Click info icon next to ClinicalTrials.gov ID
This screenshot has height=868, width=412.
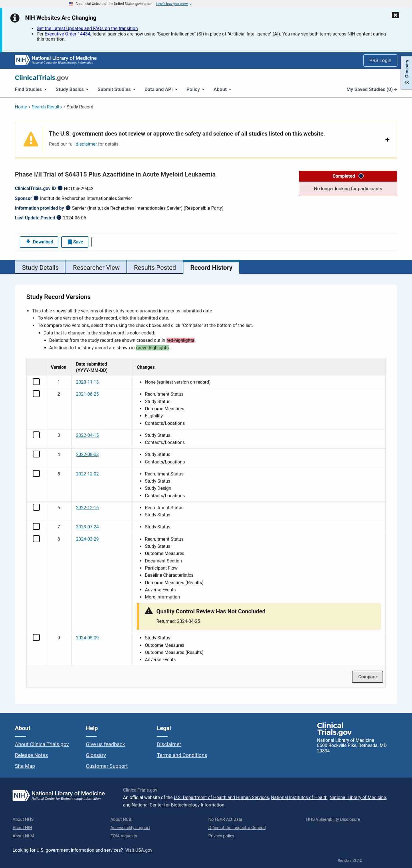(60, 188)
